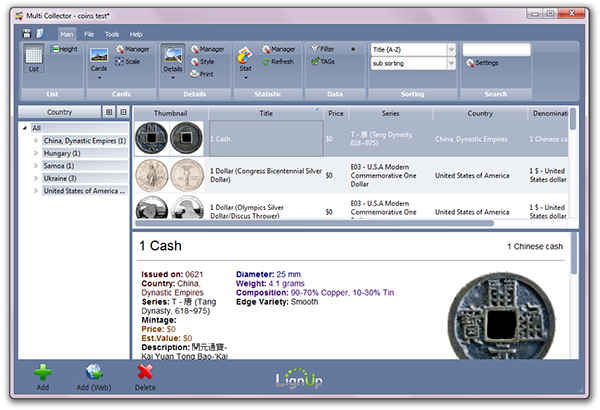Open Details Style settings
The height and width of the screenshot is (410, 600).
202,61
